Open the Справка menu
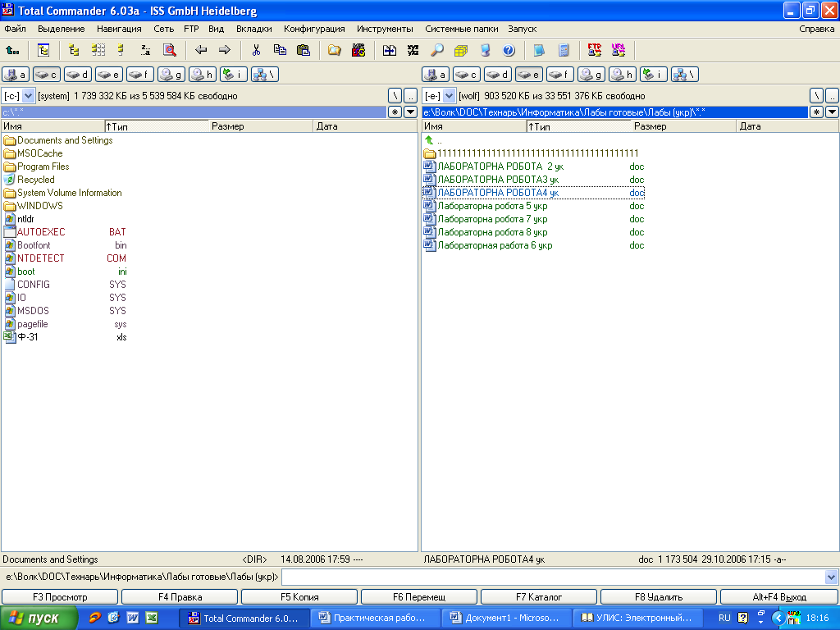 coord(816,29)
